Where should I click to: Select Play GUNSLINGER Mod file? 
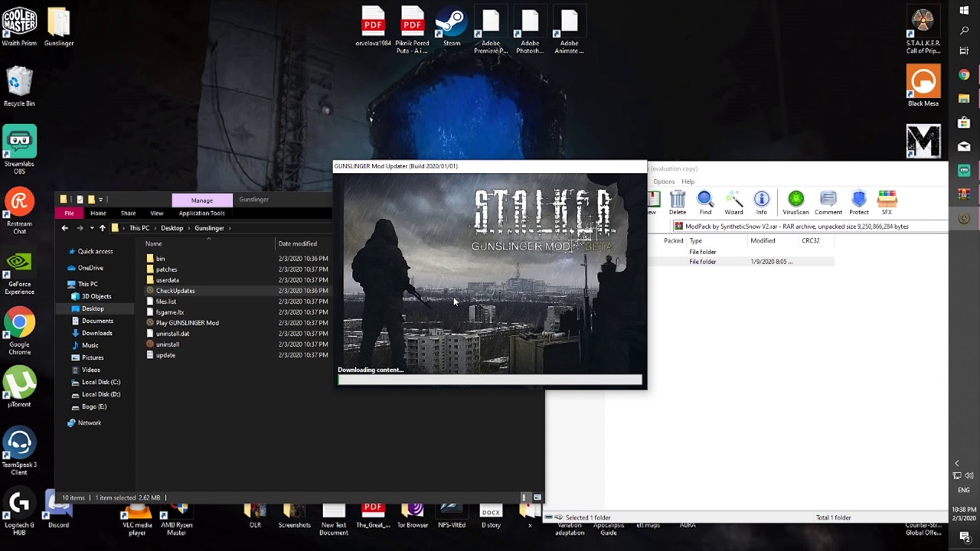pos(187,323)
